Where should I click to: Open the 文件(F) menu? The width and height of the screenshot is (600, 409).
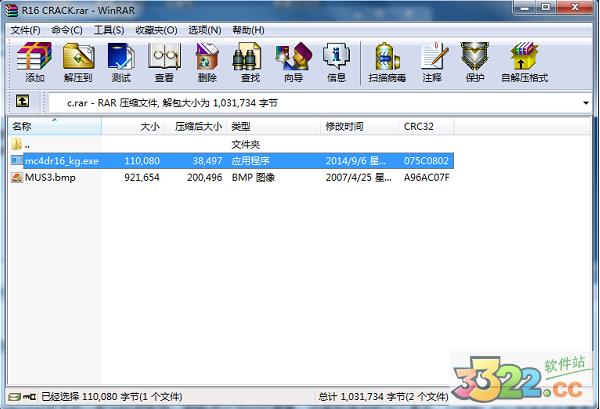25,30
